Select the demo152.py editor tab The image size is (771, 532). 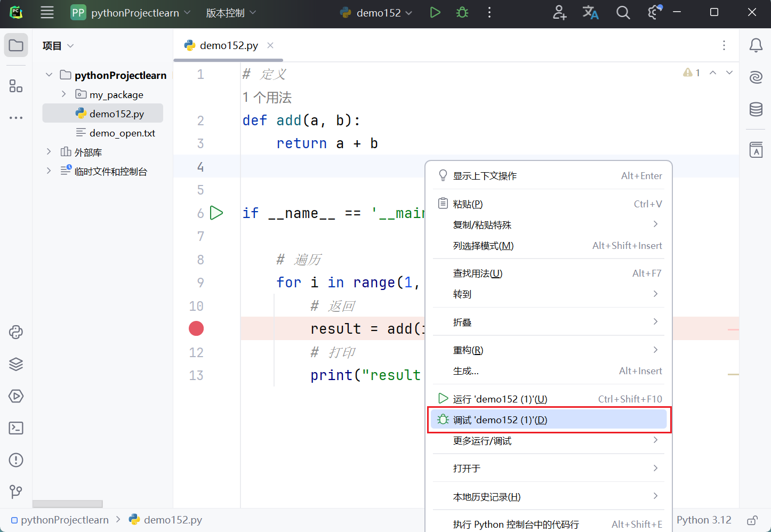click(x=228, y=45)
